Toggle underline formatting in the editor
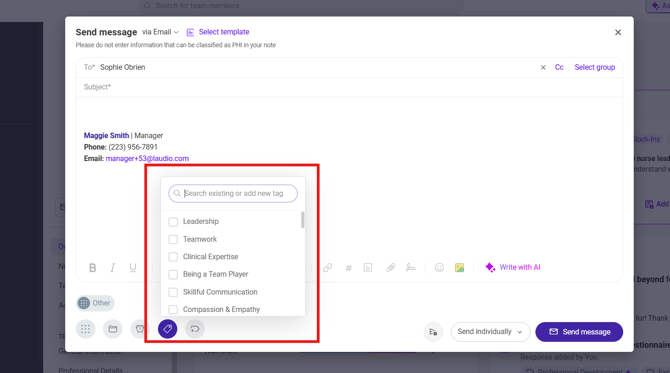670x373 pixels. [132, 268]
